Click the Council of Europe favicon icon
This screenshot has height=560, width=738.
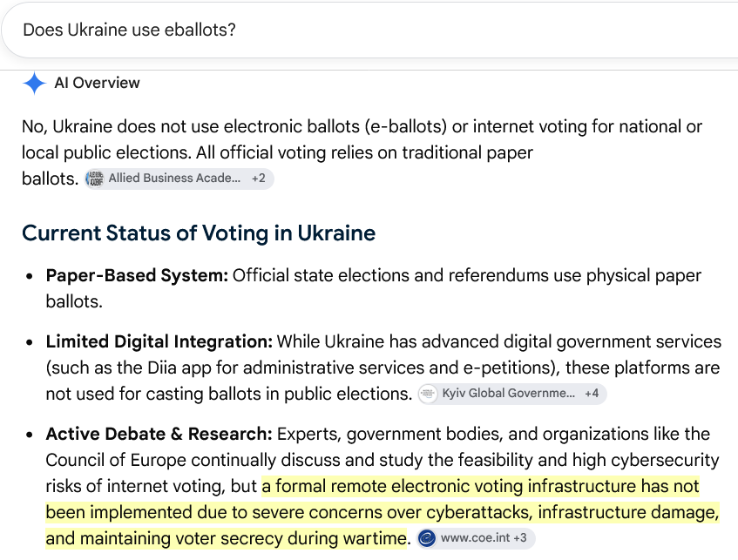pos(427,538)
